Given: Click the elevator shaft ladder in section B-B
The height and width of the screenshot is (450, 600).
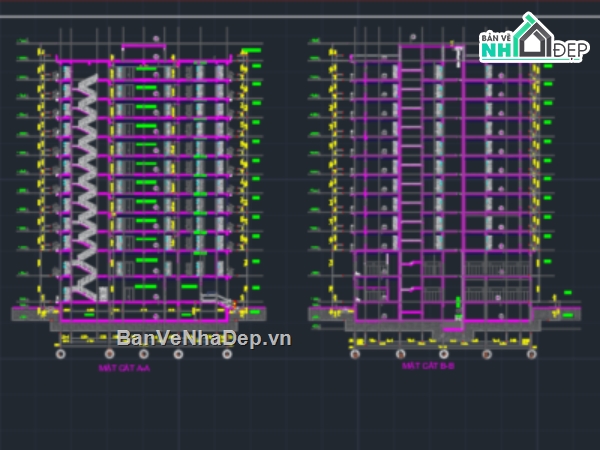Looking at the screenshot, I should (411, 183).
